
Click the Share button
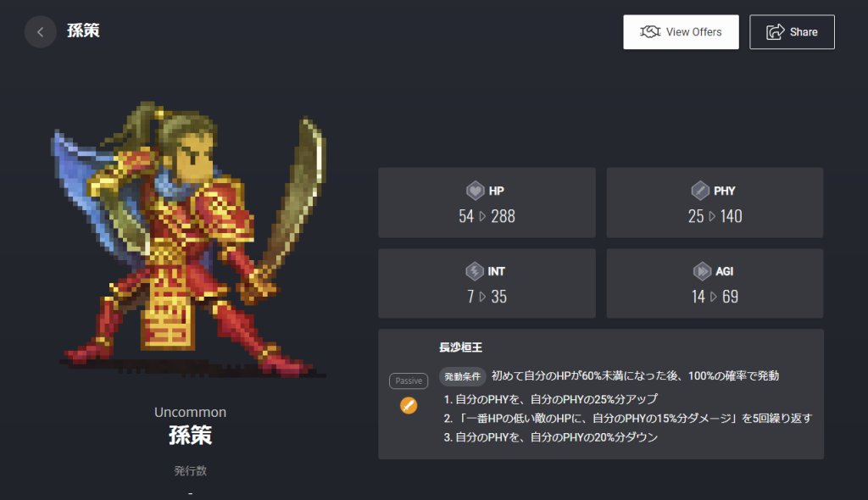[792, 32]
